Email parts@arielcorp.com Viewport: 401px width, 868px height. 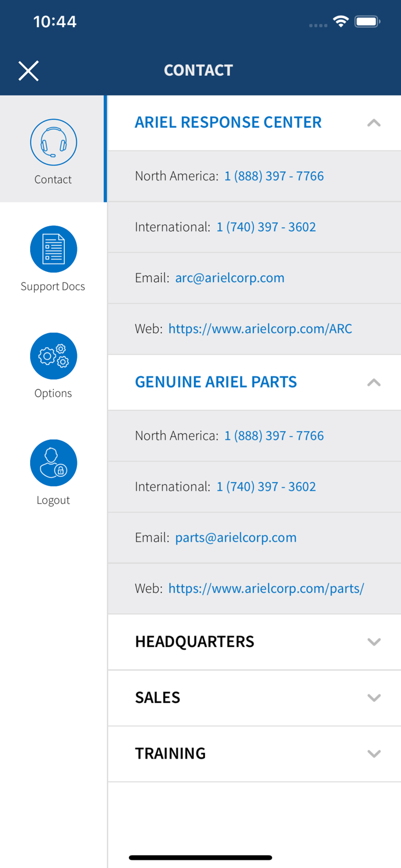point(236,538)
